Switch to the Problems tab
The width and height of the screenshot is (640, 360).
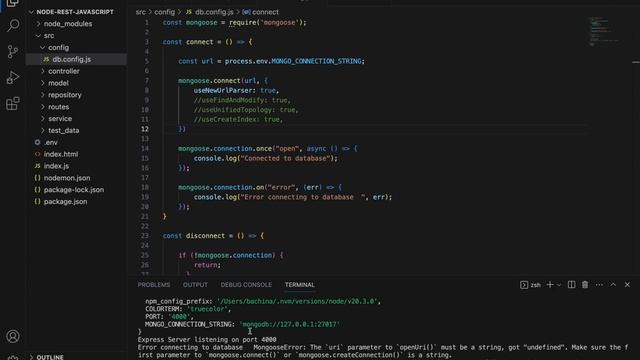tap(153, 285)
